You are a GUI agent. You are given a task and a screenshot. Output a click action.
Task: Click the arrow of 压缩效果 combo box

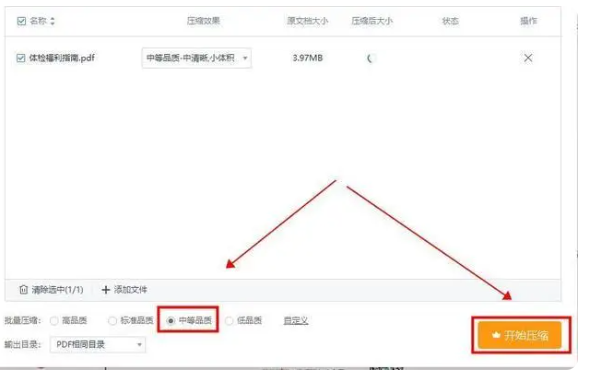245,58
